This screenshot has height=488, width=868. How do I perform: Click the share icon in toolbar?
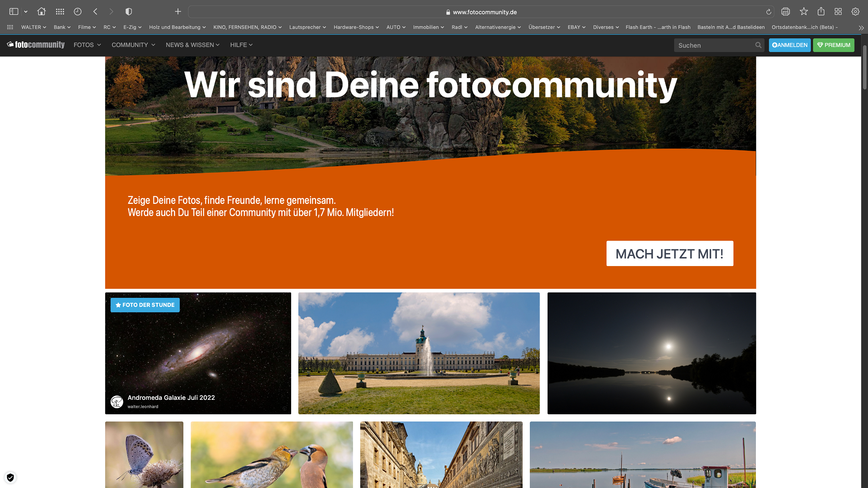(x=821, y=12)
